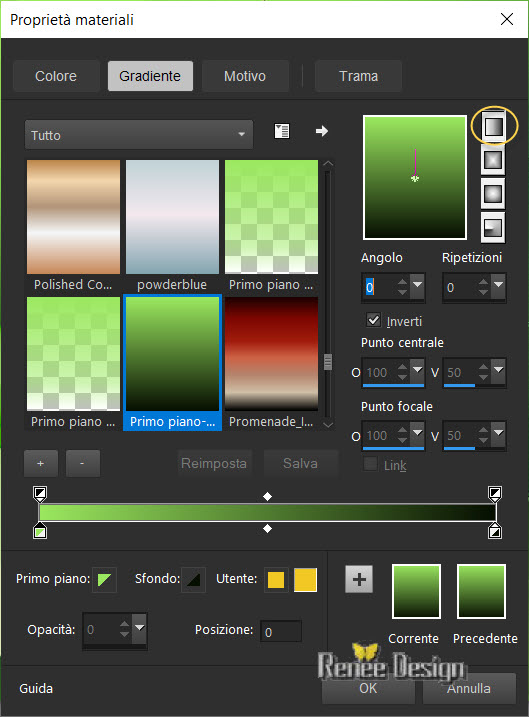
Task: Select the linear gradient style icon
Action: click(x=493, y=127)
